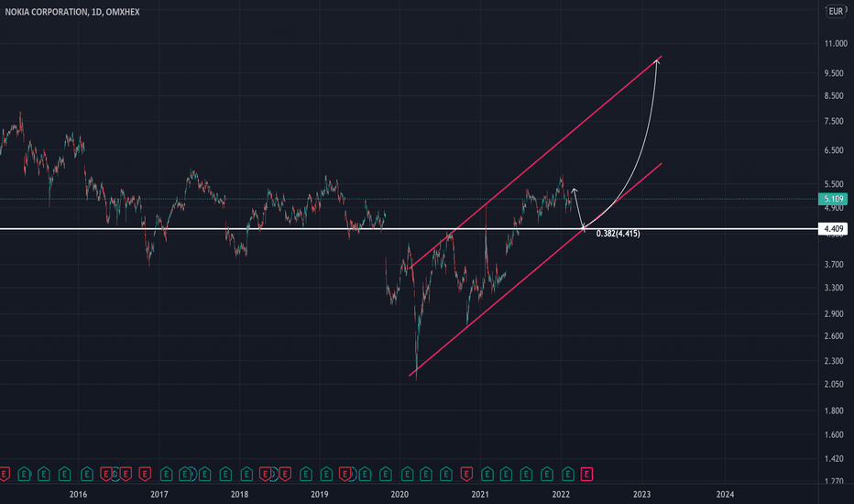Open the red earnings marker between 2020 and 2021

click(x=466, y=475)
